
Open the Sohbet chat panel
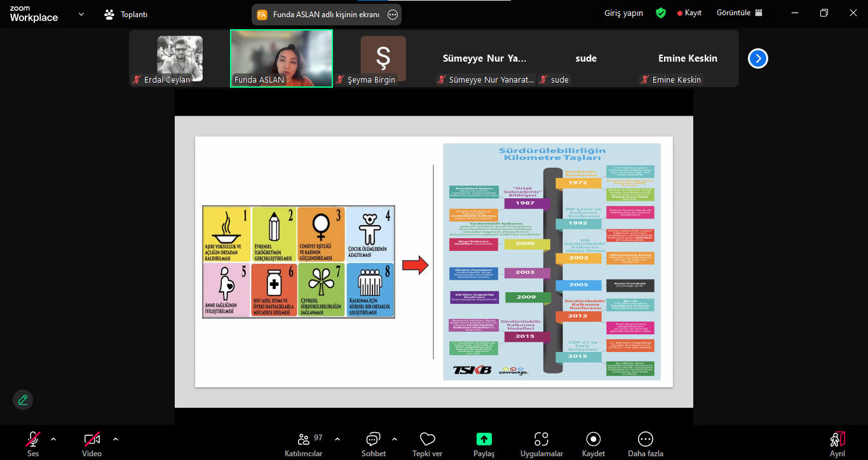[373, 443]
